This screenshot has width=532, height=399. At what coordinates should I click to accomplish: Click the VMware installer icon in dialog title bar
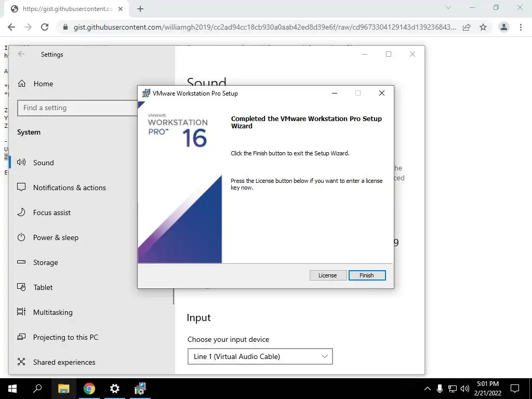point(146,94)
